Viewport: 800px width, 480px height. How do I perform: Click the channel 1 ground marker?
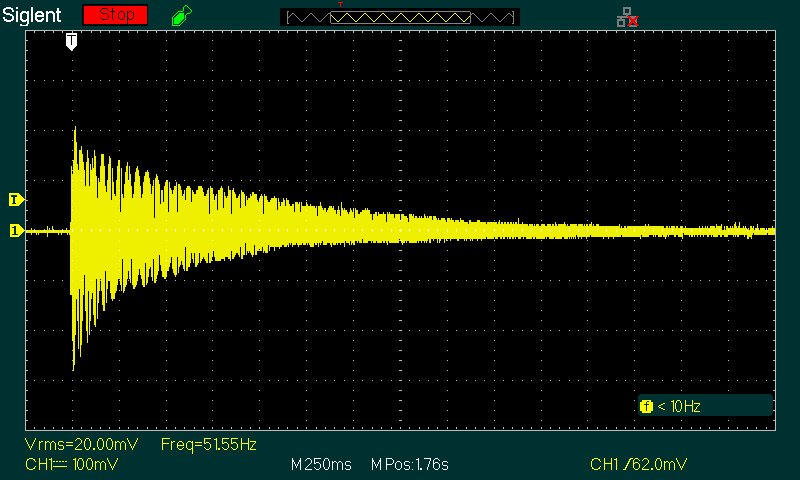(16, 231)
